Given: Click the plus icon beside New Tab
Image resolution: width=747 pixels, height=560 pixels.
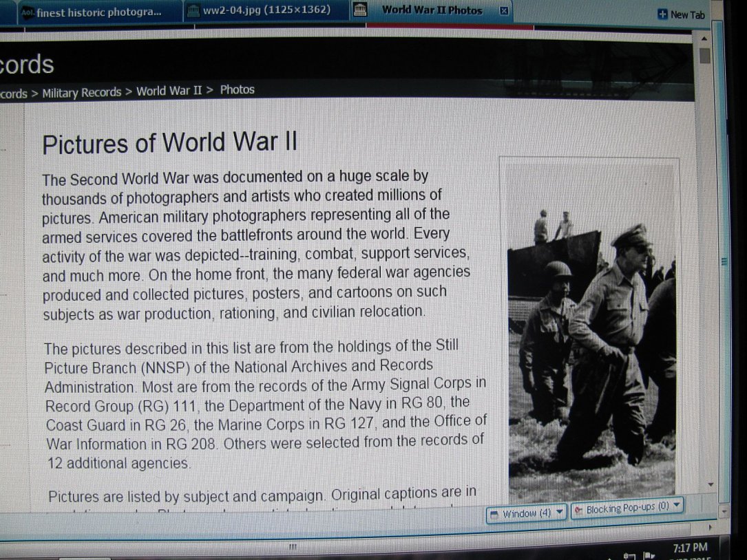Looking at the screenshot, I should click(x=662, y=14).
